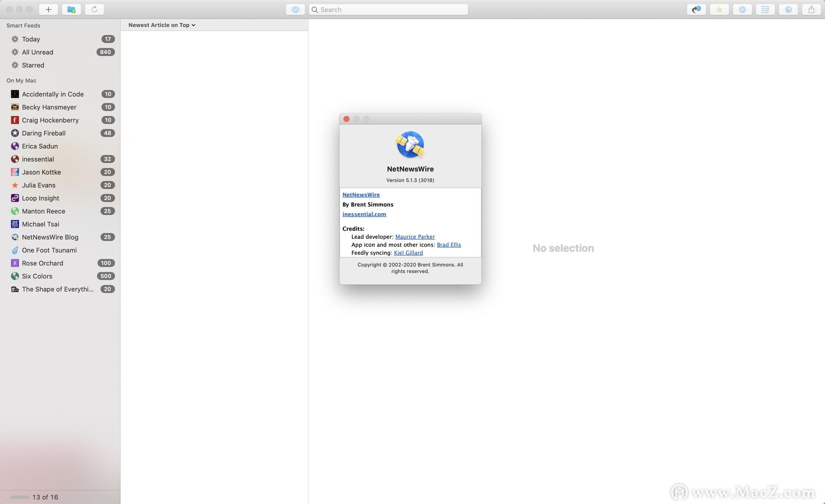The height and width of the screenshot is (504, 825).
Task: Select the Daring Fireball feed
Action: pyautogui.click(x=43, y=133)
